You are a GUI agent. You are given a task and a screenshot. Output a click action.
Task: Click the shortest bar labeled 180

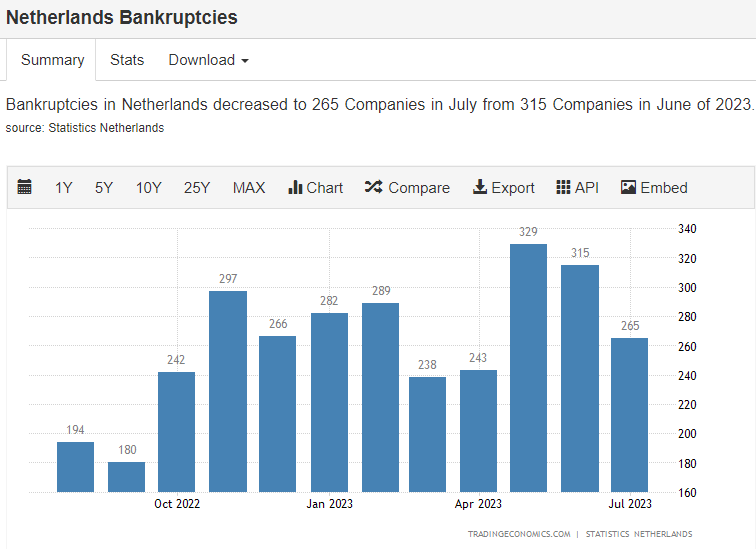coord(126,477)
